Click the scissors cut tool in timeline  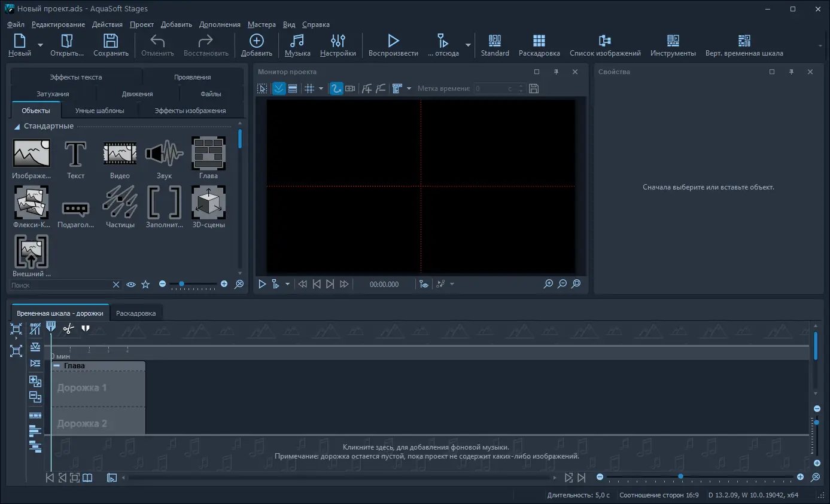pos(68,328)
